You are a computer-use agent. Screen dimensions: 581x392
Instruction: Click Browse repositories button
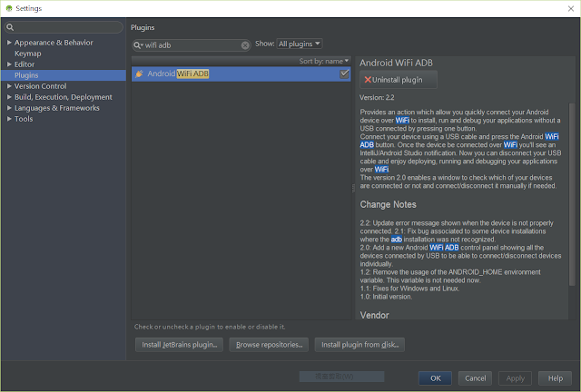tap(269, 345)
